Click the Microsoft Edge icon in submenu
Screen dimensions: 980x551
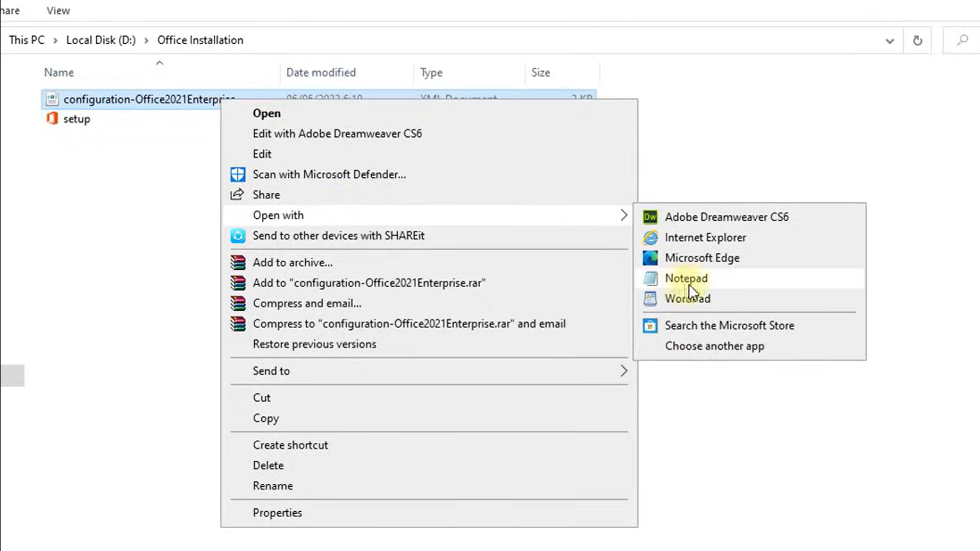650,258
